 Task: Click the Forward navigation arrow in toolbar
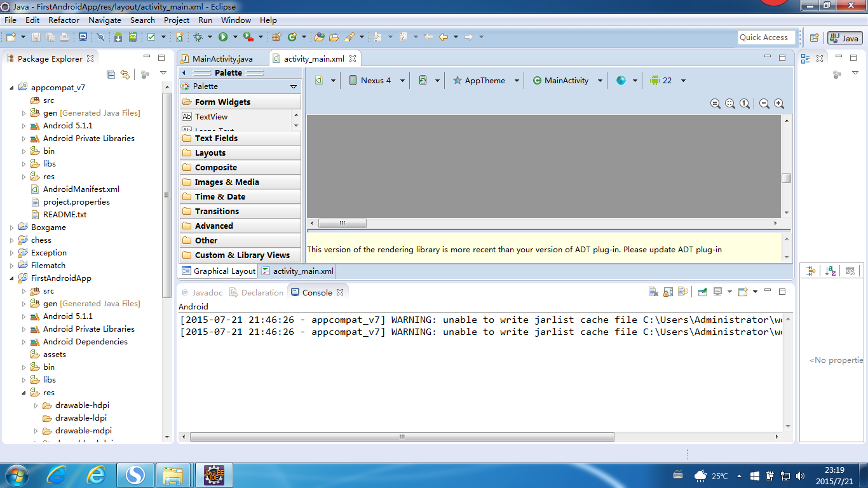point(469,37)
